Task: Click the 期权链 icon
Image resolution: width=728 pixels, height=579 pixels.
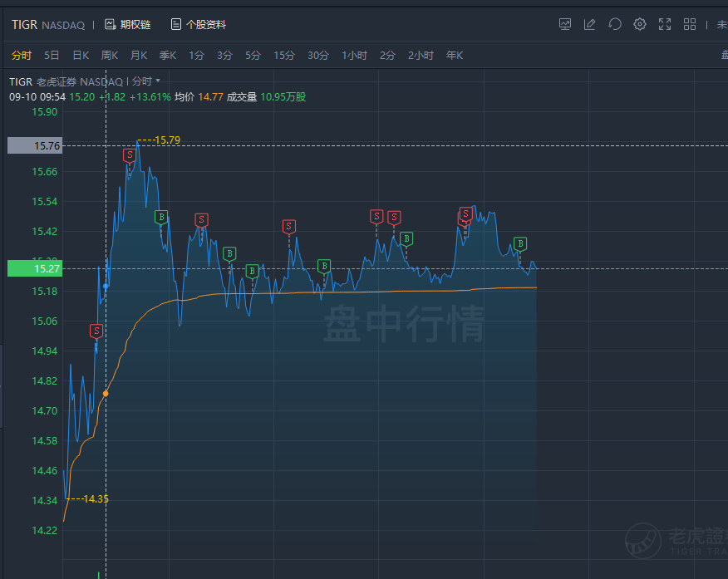Action: click(x=110, y=24)
